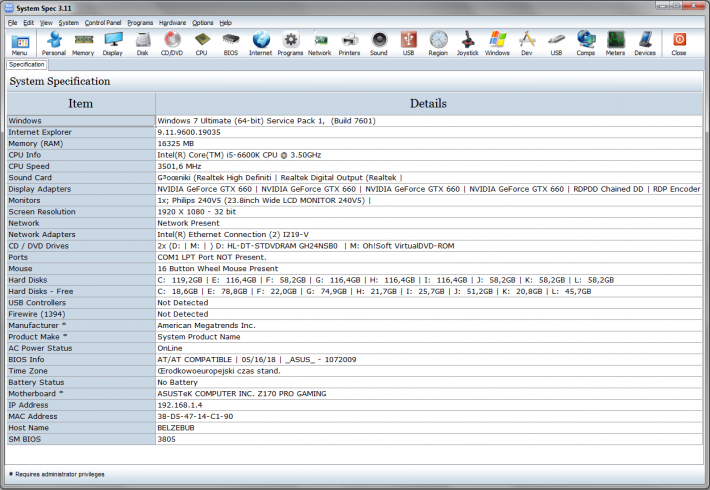Open the Printers toolbar icon
710x490 pixels.
[349, 44]
